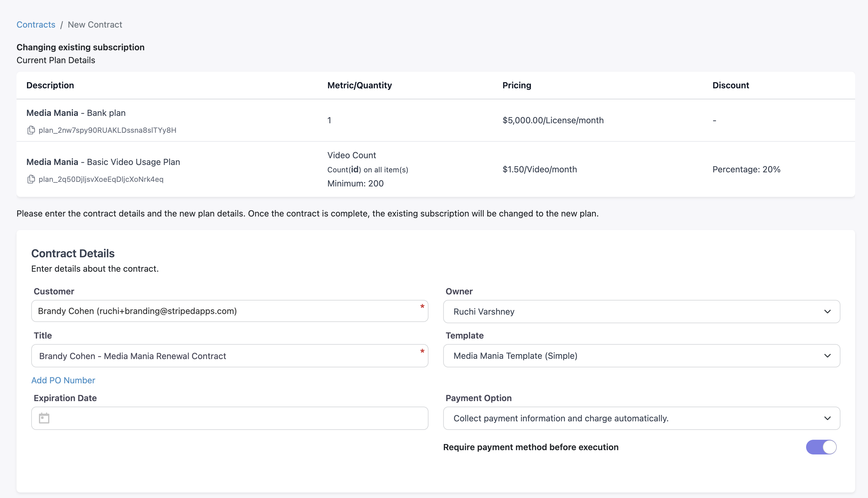The width and height of the screenshot is (868, 498).
Task: Toggle Require payment method before execution
Action: (821, 447)
